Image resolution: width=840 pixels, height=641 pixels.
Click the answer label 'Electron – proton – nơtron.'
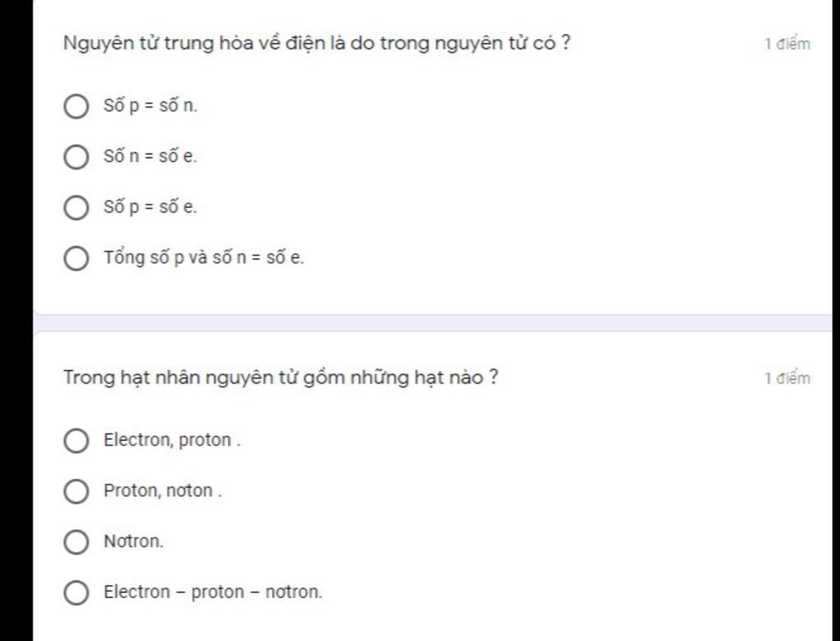[x=213, y=592]
